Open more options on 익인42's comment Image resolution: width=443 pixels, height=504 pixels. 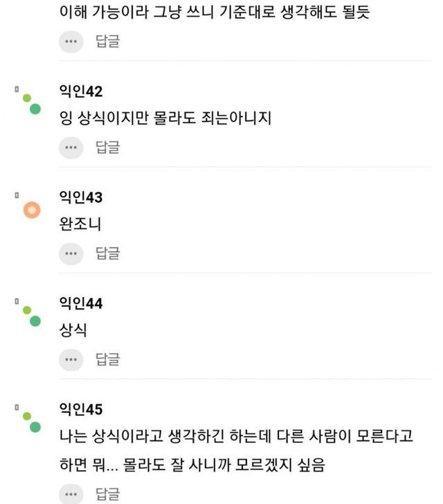pyautogui.click(x=71, y=147)
